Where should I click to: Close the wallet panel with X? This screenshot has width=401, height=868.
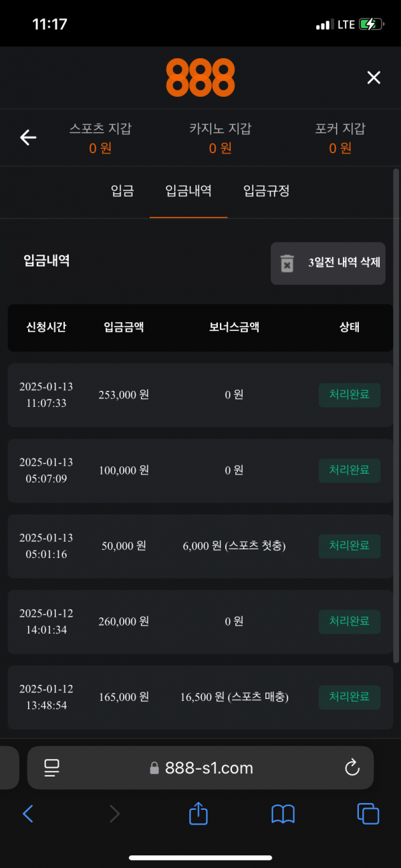click(374, 78)
